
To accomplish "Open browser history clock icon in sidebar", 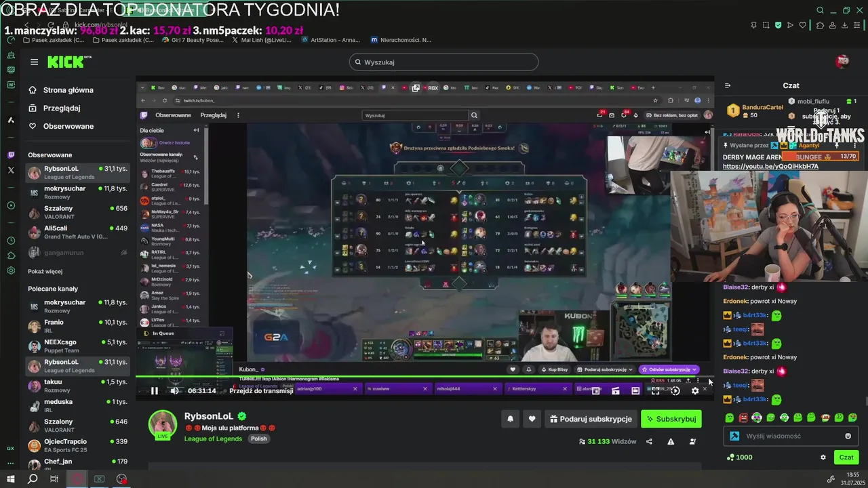I will 11,241.
